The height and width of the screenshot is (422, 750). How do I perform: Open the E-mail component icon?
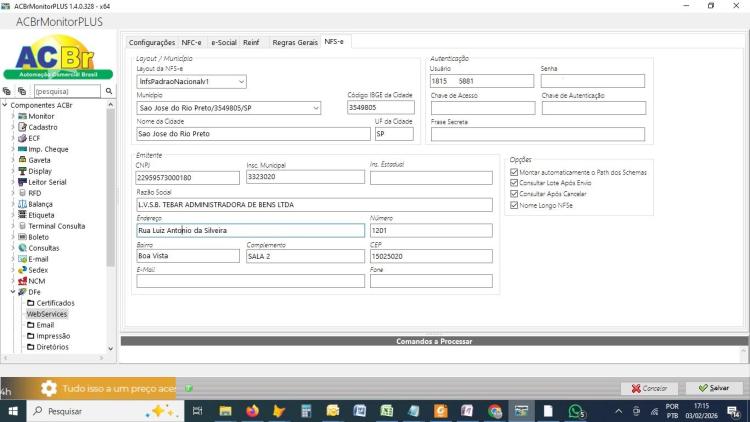pyautogui.click(x=22, y=259)
